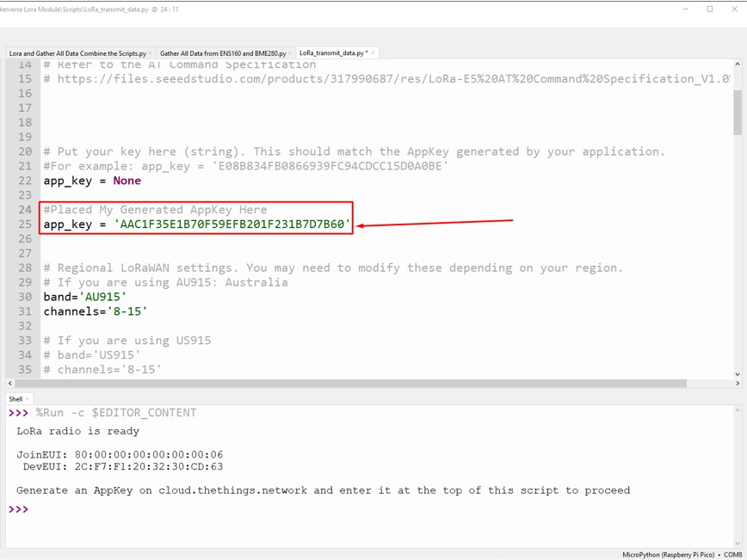This screenshot has height=560, width=747.
Task: Open the COM8 port selector
Action: 732,554
